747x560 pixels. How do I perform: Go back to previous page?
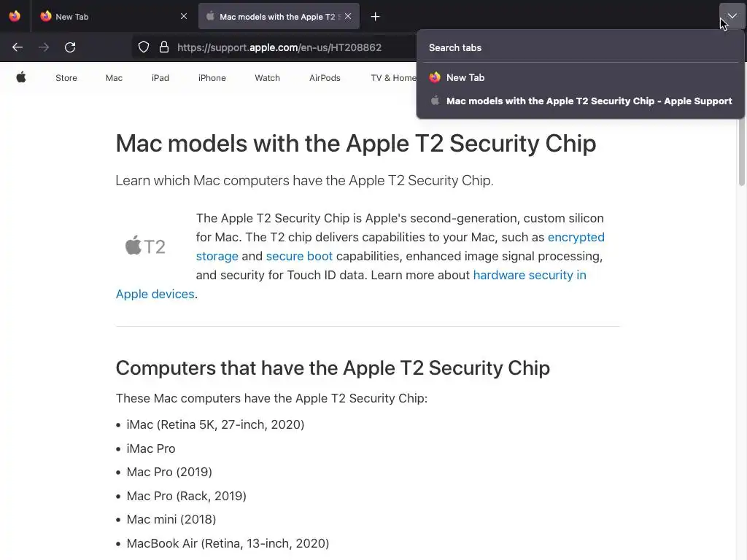18,47
